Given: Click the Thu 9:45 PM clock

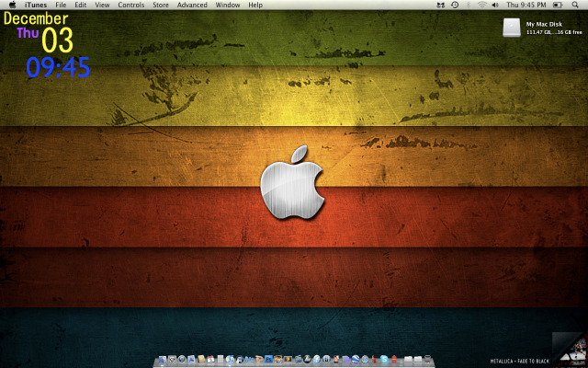Looking at the screenshot, I should pos(527,5).
